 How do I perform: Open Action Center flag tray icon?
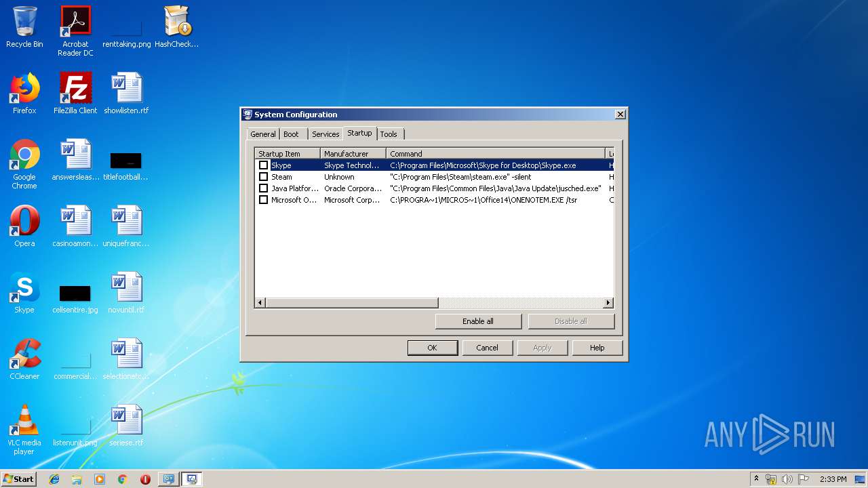point(804,479)
